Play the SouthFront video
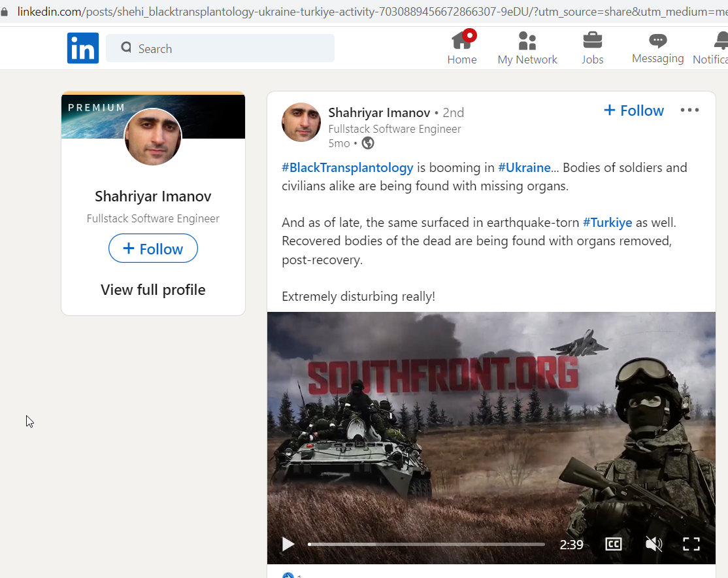 coord(288,544)
